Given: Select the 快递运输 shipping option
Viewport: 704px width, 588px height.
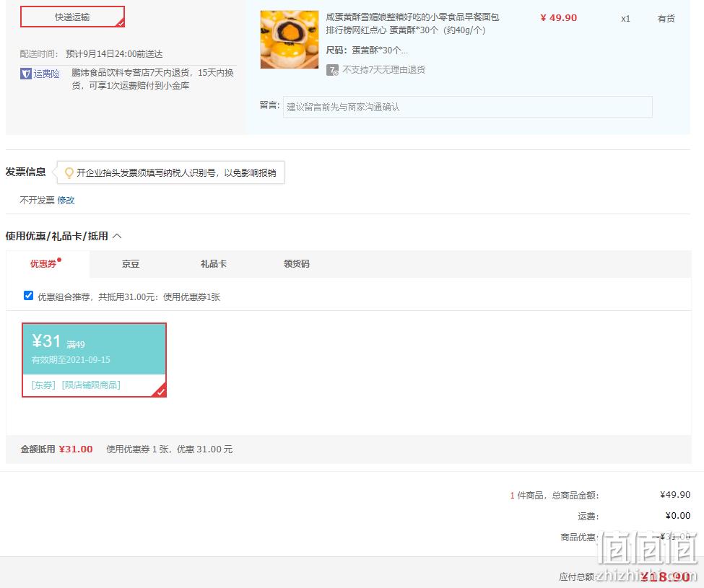Looking at the screenshot, I should (x=72, y=17).
